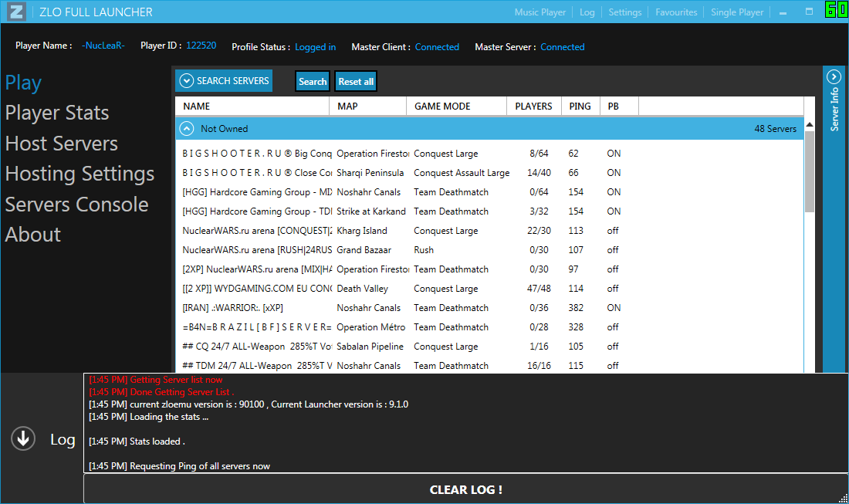Screen dimensions: 849x504
Task: Click the -NucLeaR- player name
Action: click(103, 46)
